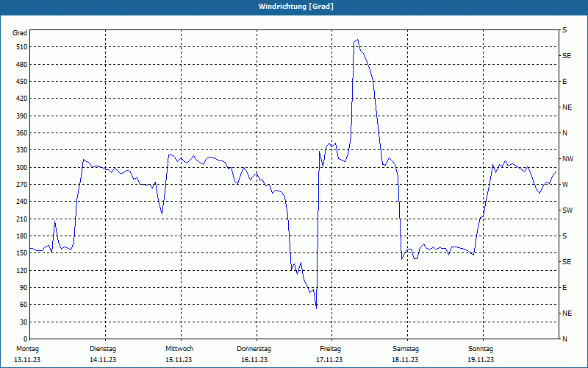
Task: Select the 60 degree axis value
Action: pyautogui.click(x=24, y=305)
